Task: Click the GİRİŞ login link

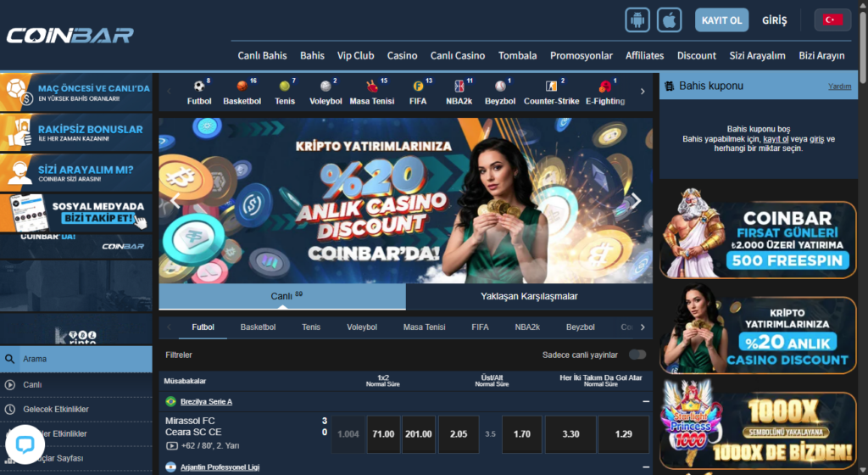Action: pyautogui.click(x=774, y=20)
